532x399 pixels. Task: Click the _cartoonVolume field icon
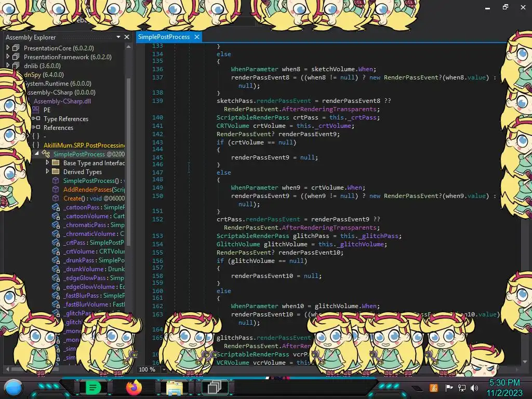point(56,216)
